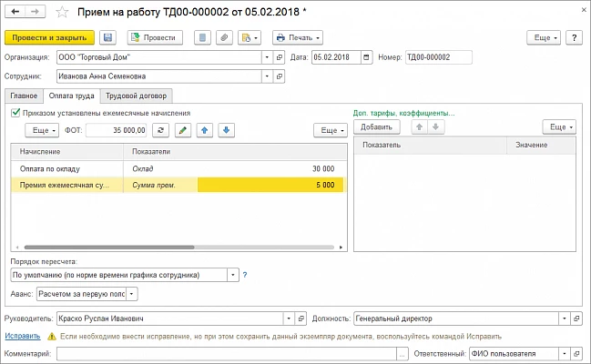Screen dimensions: 591x364
Task: Close the hiring document window
Action: [x=584, y=10]
